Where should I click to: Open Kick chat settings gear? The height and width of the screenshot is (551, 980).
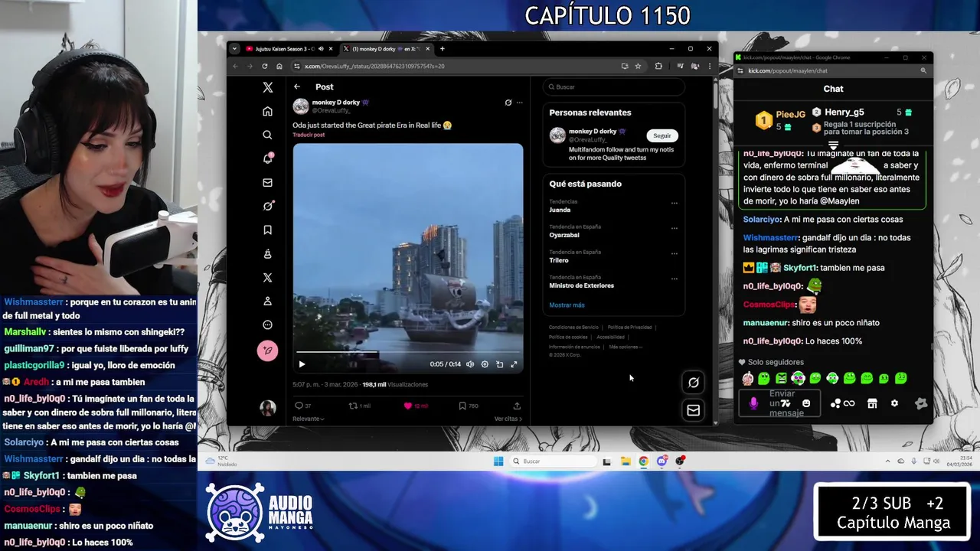point(894,403)
